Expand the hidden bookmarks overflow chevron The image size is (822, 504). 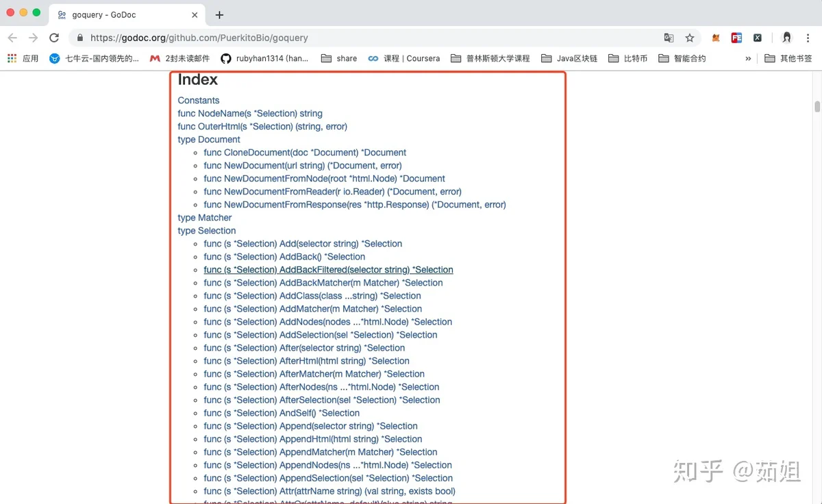[748, 59]
